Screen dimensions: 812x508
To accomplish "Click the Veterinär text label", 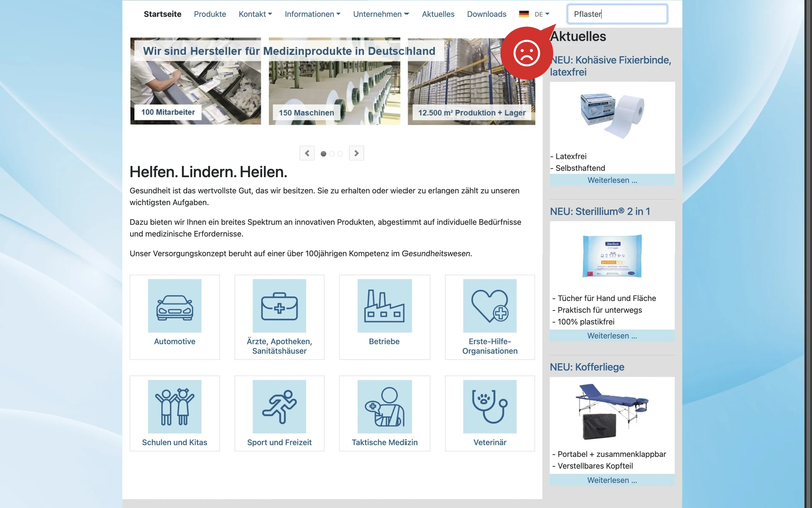I will click(x=490, y=442).
